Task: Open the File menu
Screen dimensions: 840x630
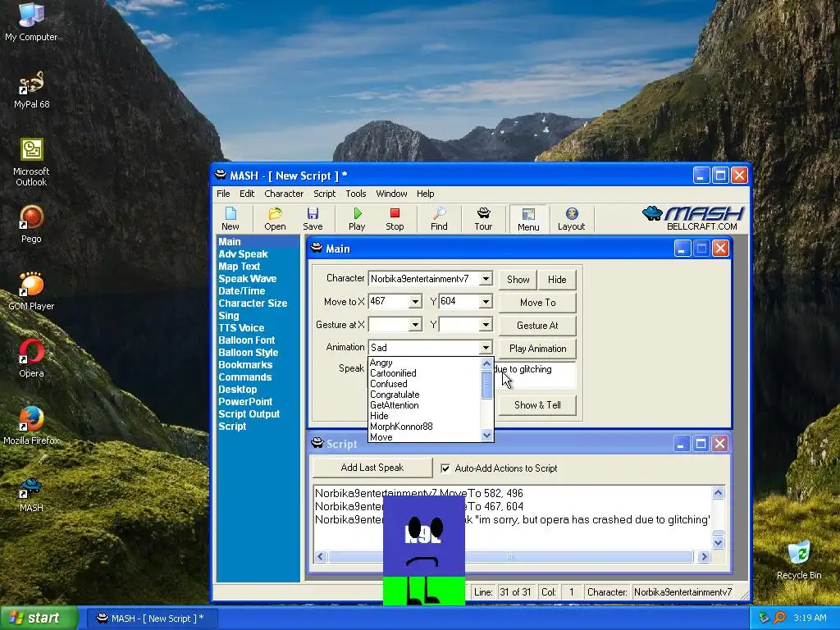Action: pyautogui.click(x=223, y=194)
